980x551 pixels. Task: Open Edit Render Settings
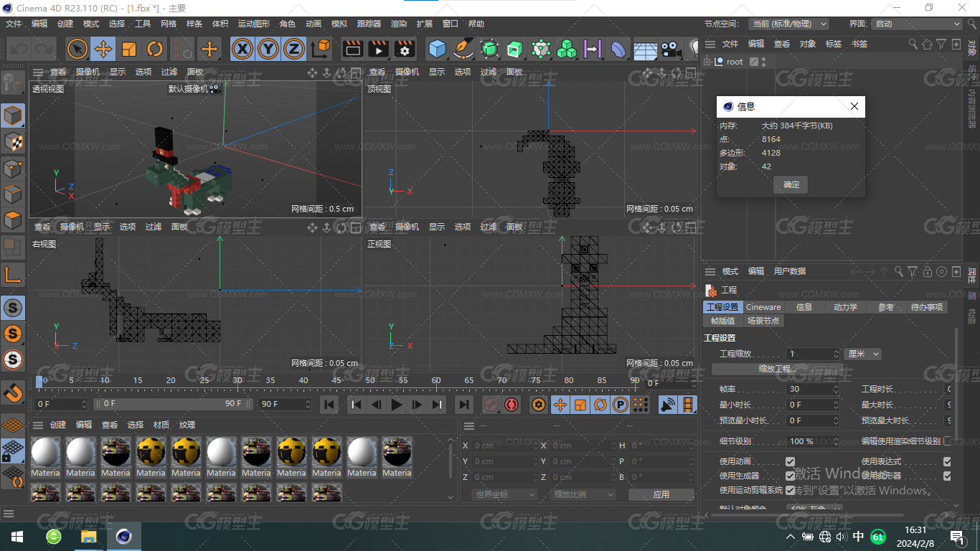coord(405,49)
